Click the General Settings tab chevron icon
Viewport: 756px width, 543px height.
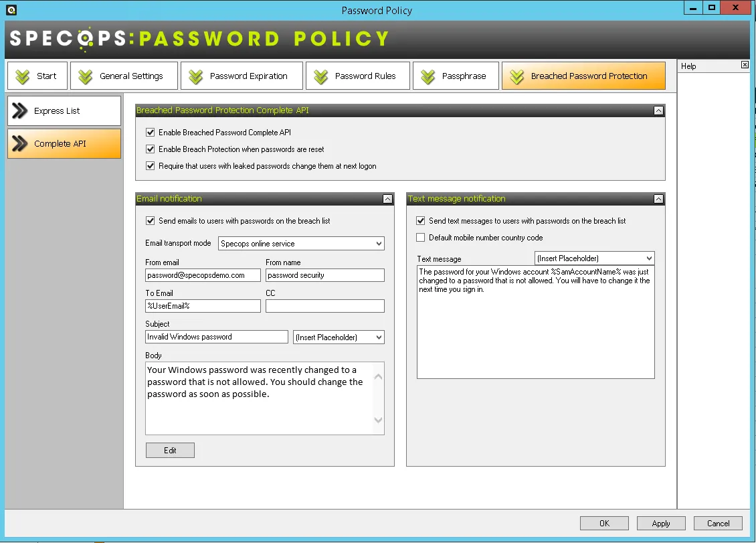[x=86, y=76]
